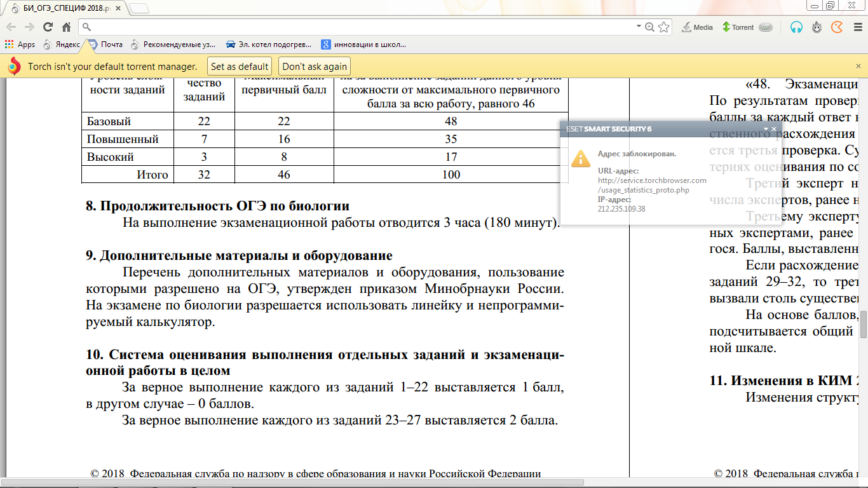Screen dimensions: 868x488
Task: Click the Повышенный table cell
Action: coord(128,139)
